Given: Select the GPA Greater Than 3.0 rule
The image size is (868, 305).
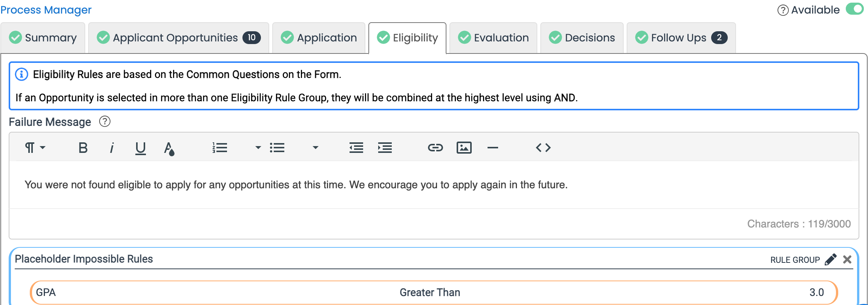Looking at the screenshot, I should click(x=434, y=293).
